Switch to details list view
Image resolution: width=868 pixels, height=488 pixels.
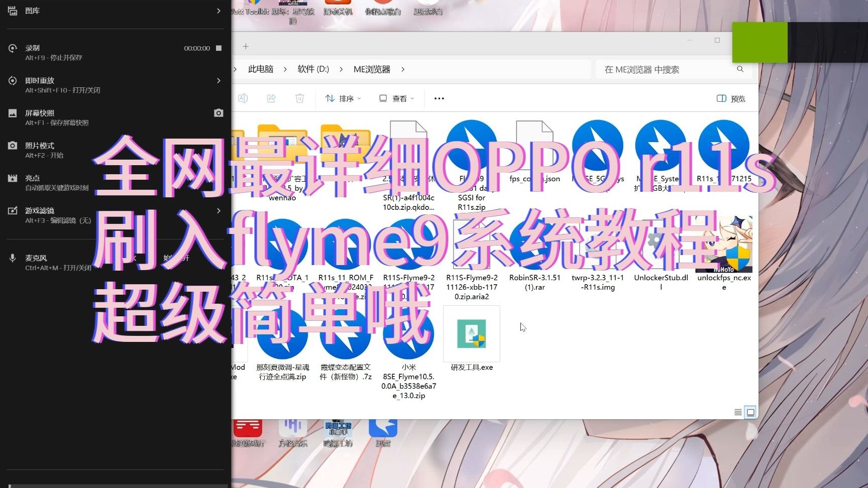click(x=738, y=412)
